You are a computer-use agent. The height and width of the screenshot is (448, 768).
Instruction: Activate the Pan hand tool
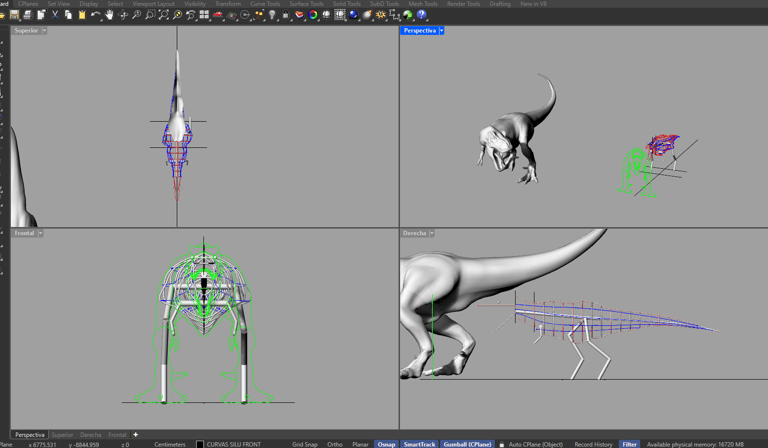coord(109,15)
